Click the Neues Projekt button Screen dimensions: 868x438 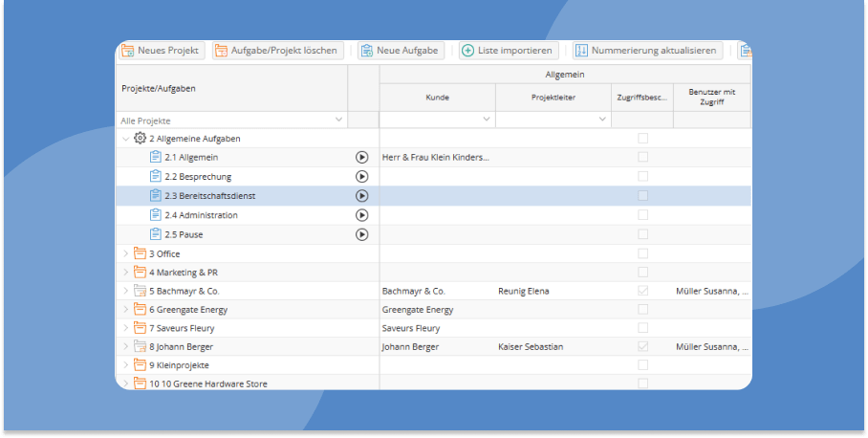(x=162, y=50)
